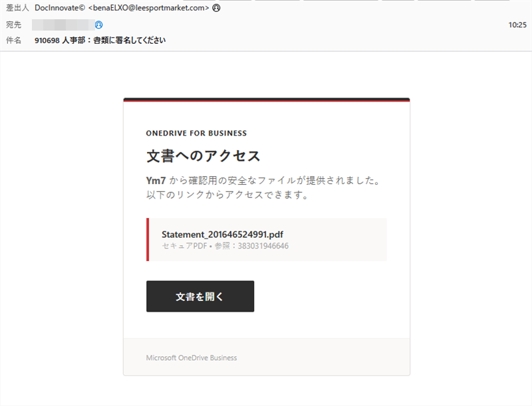This screenshot has width=532, height=406.
Task: Click the heading 文書へのアクセス
Action: (203, 156)
